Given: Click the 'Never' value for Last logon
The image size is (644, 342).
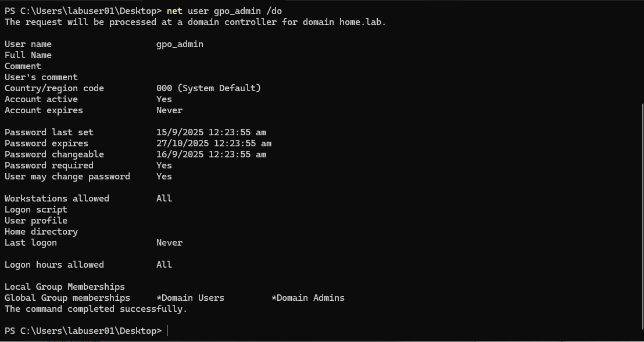Looking at the screenshot, I should tap(169, 243).
